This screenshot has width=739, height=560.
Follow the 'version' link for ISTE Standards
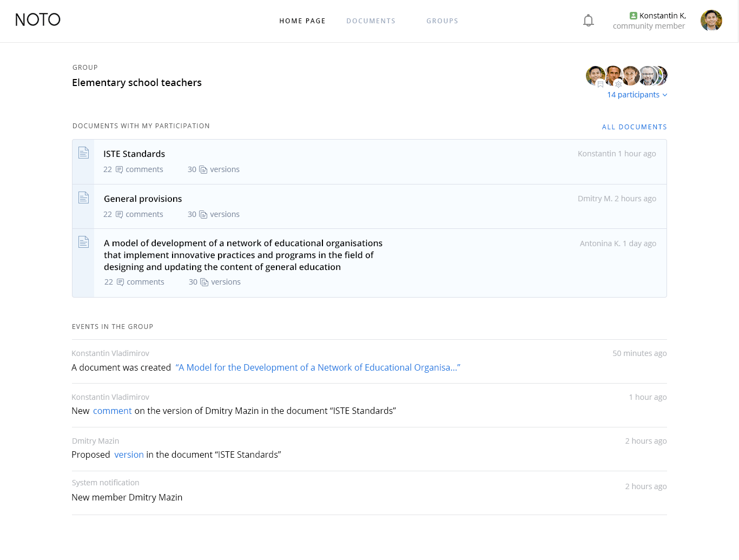129,454
